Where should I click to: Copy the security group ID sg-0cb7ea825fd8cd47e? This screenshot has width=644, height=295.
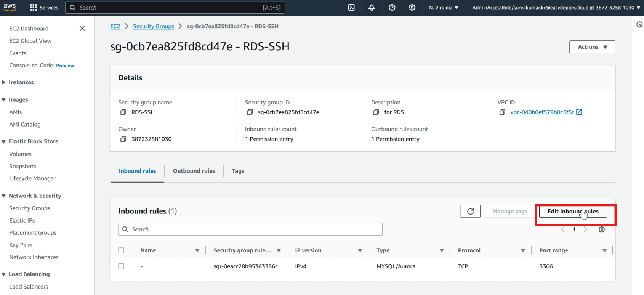pos(250,112)
